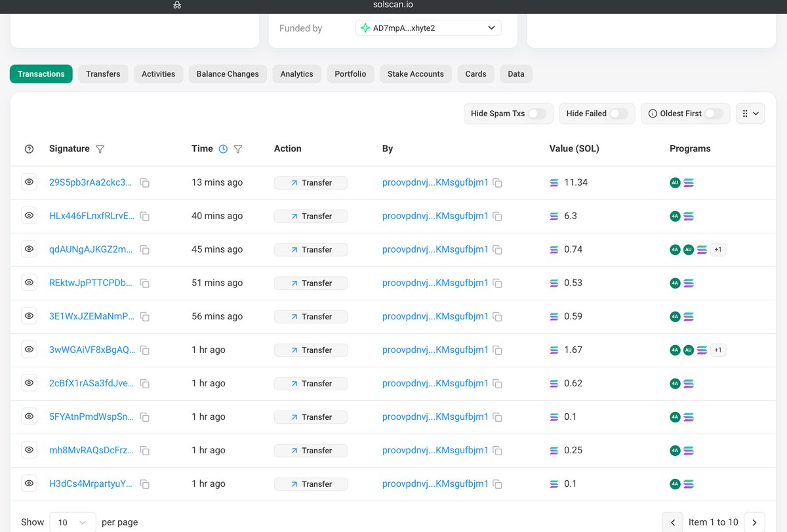Click the eye icon for transaction 3wWGAiVF8xBgAQ

tap(29, 350)
